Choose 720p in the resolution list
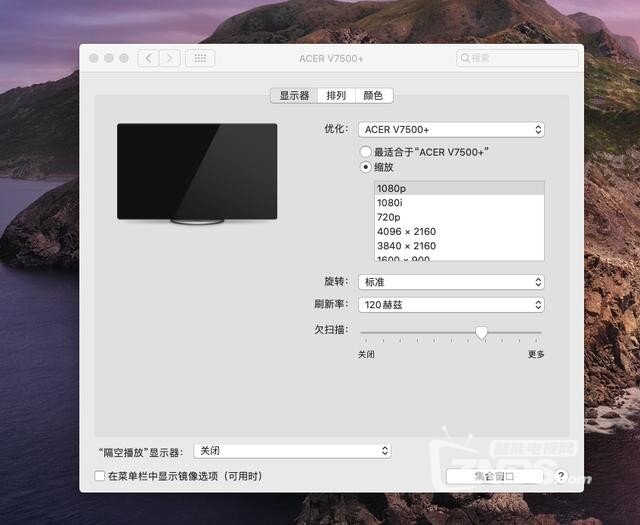Viewport: 640px width, 525px height. (x=459, y=217)
